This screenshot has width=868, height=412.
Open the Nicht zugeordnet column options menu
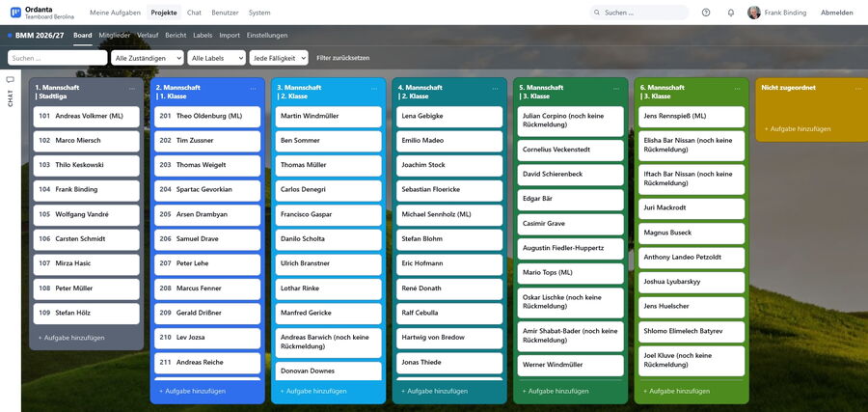tap(858, 88)
